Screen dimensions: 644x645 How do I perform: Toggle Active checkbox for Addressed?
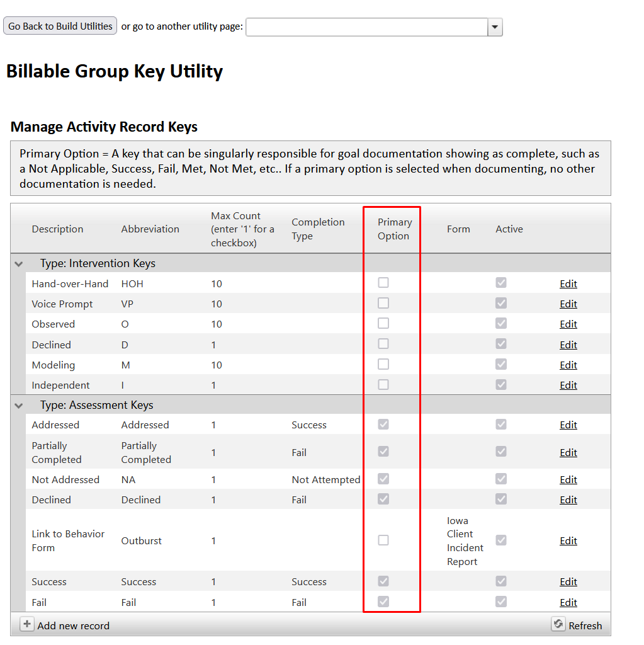[x=501, y=424]
